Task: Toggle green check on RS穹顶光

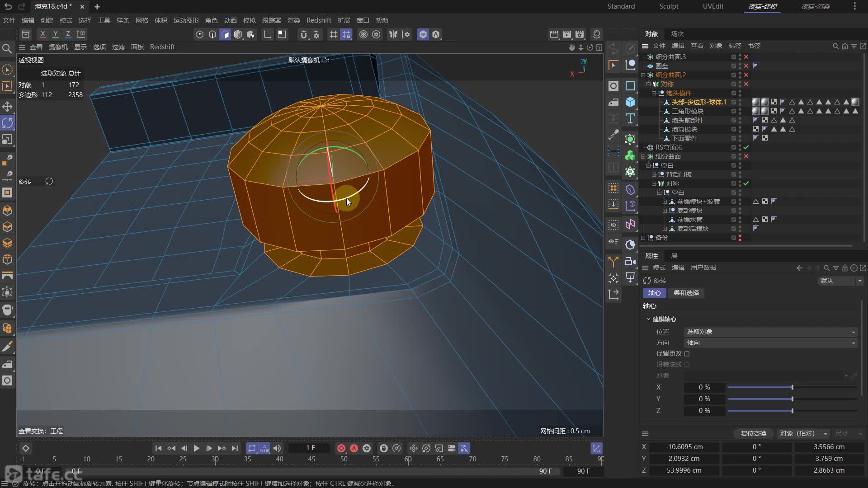Action: click(746, 147)
